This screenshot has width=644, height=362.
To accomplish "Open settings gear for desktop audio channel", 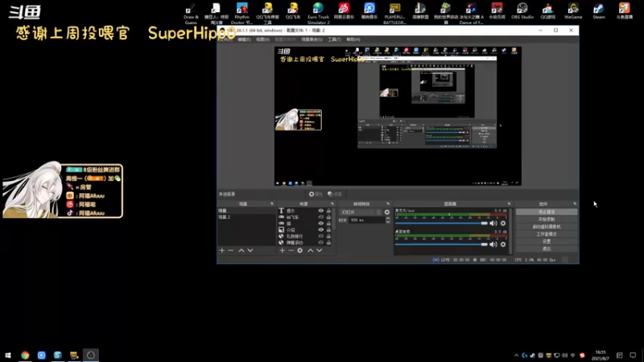I will click(x=503, y=245).
